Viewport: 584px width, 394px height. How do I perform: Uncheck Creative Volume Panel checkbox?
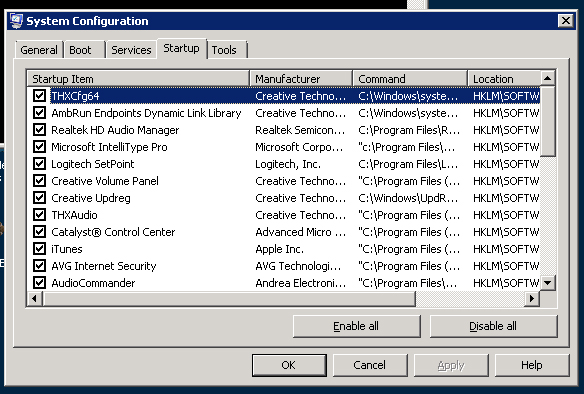click(x=39, y=181)
